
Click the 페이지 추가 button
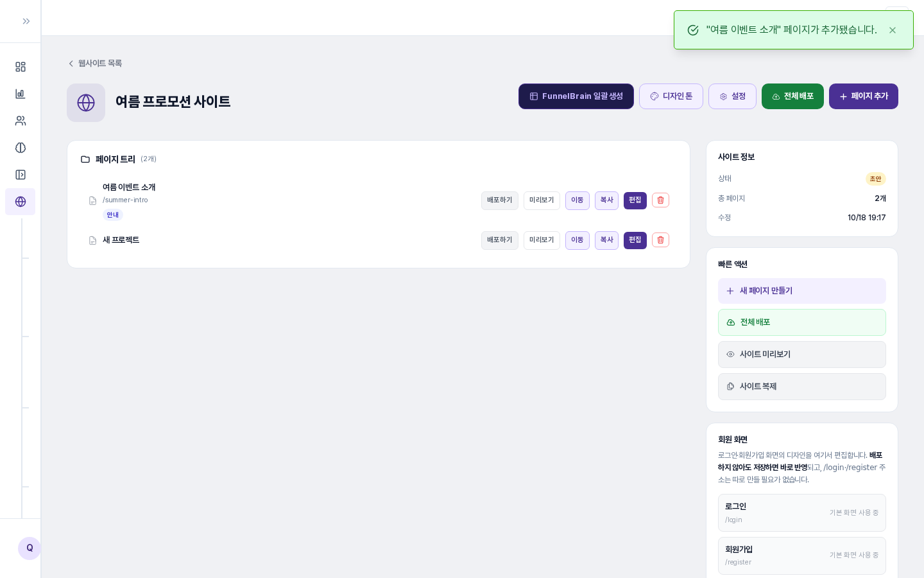[864, 96]
